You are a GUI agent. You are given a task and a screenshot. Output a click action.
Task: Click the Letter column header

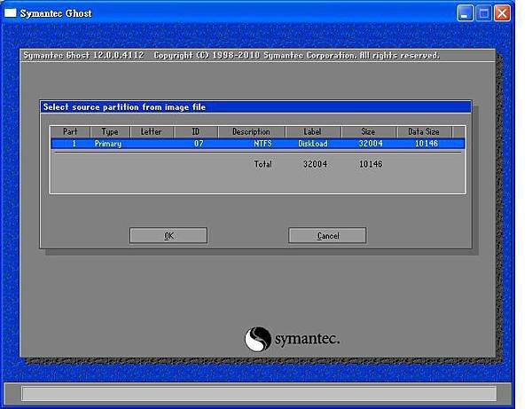point(152,131)
